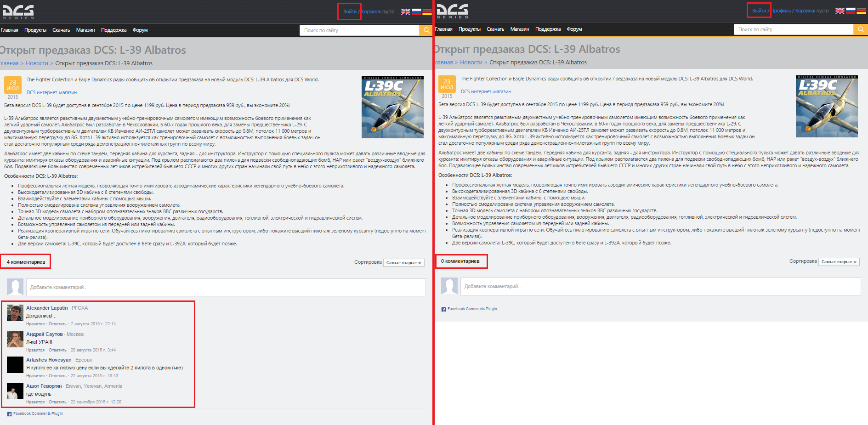Open DCS интернет-магазин link on the left page
This screenshot has width=868, height=425.
[51, 92]
